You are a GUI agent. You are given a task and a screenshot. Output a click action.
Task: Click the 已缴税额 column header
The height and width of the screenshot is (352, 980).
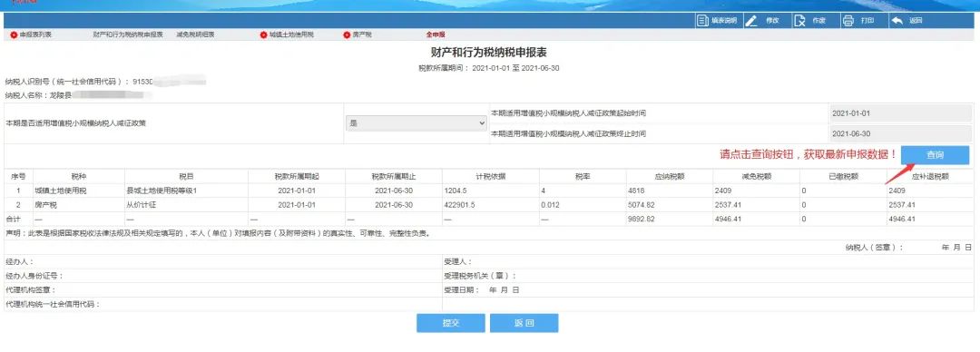point(842,177)
